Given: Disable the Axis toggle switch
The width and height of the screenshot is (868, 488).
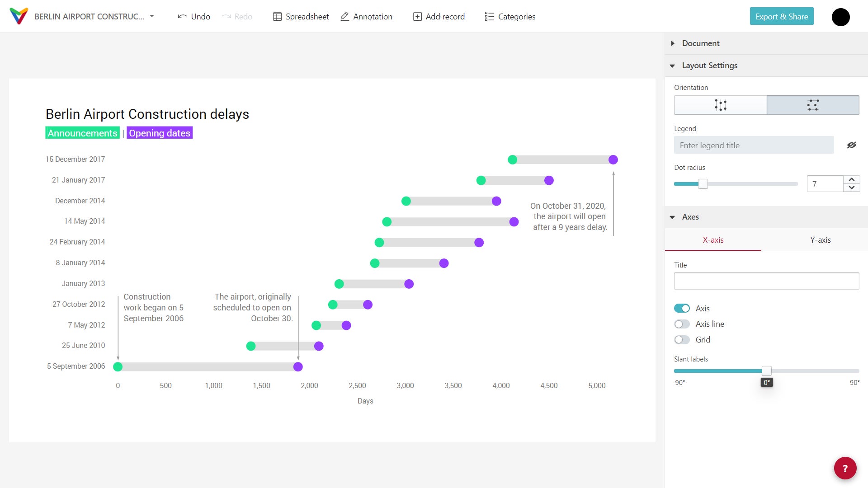Looking at the screenshot, I should 681,308.
